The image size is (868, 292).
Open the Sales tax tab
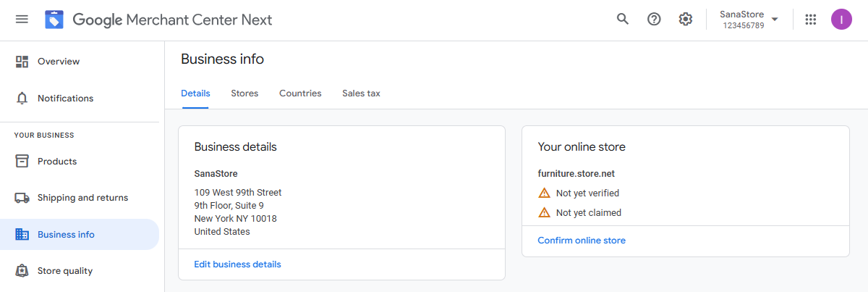361,93
